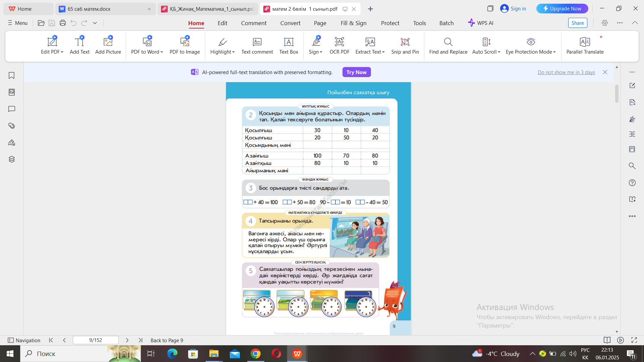The width and height of the screenshot is (644, 362).
Task: Expand the PDF to Word dropdown
Action: [162, 52]
